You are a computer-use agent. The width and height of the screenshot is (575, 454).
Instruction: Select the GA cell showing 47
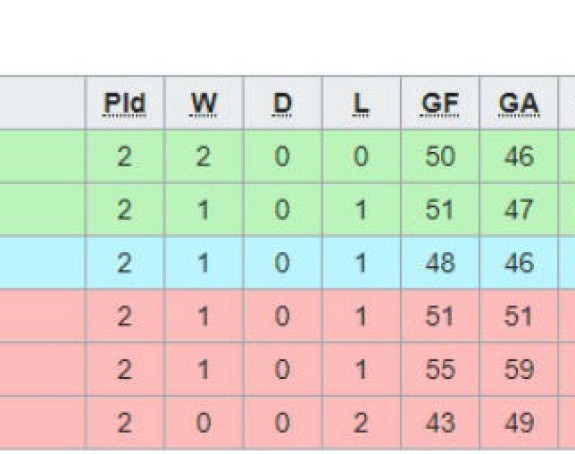click(519, 210)
